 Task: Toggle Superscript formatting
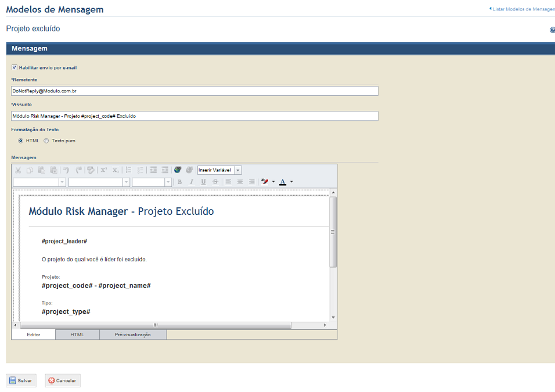tap(104, 170)
